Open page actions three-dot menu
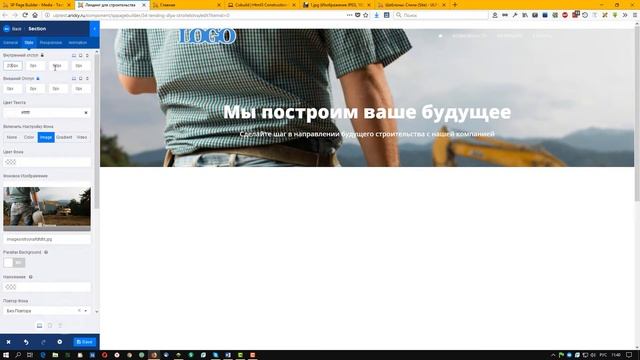Viewport: 640px width, 360px height. (x=349, y=15)
